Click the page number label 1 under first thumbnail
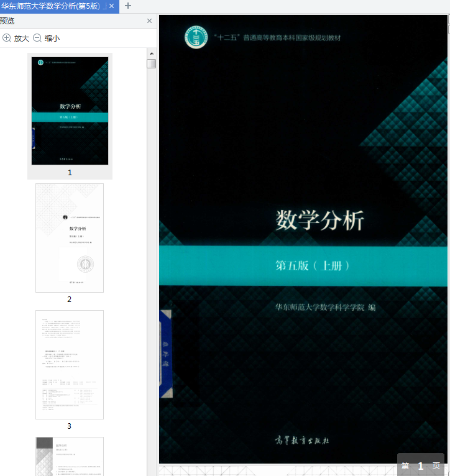The height and width of the screenshot is (476, 450). click(70, 172)
